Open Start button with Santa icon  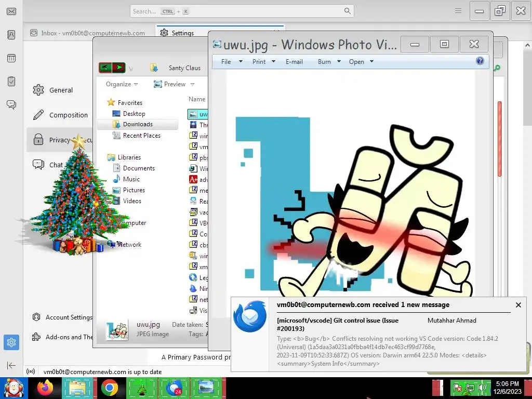(x=14, y=388)
